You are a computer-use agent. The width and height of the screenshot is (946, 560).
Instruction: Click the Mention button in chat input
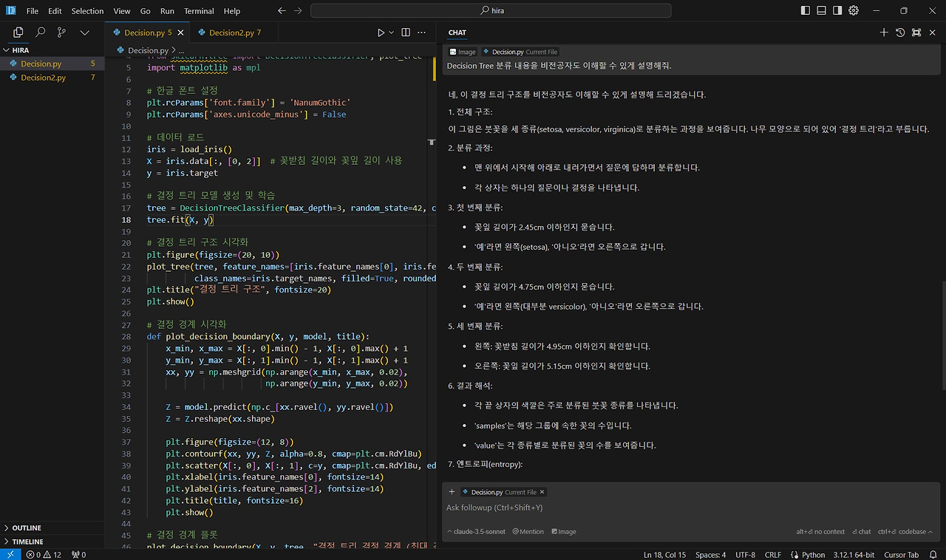(528, 532)
